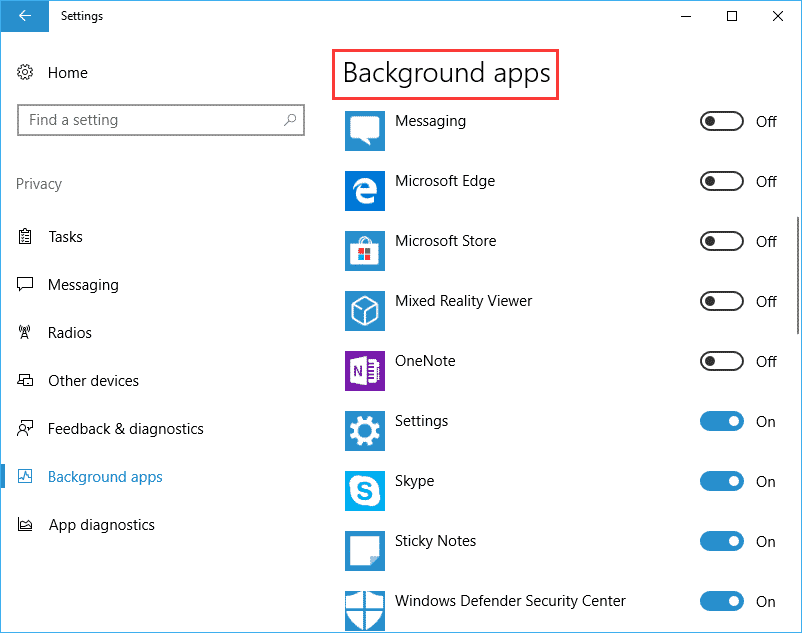Click the Skype app icon

[365, 491]
